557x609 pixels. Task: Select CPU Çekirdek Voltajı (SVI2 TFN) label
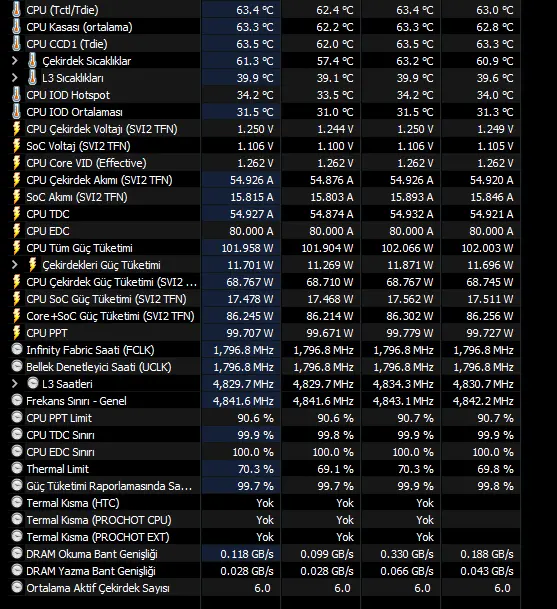point(102,129)
